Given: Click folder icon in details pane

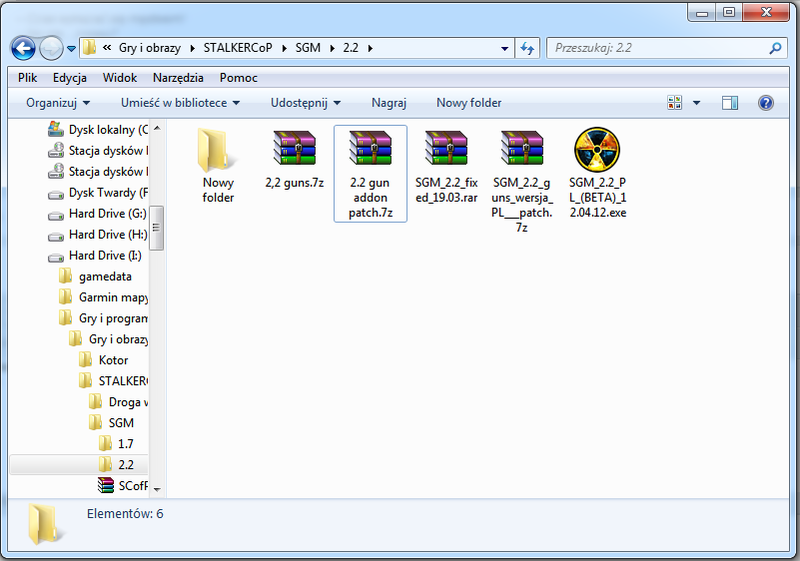Looking at the screenshot, I should (46, 524).
